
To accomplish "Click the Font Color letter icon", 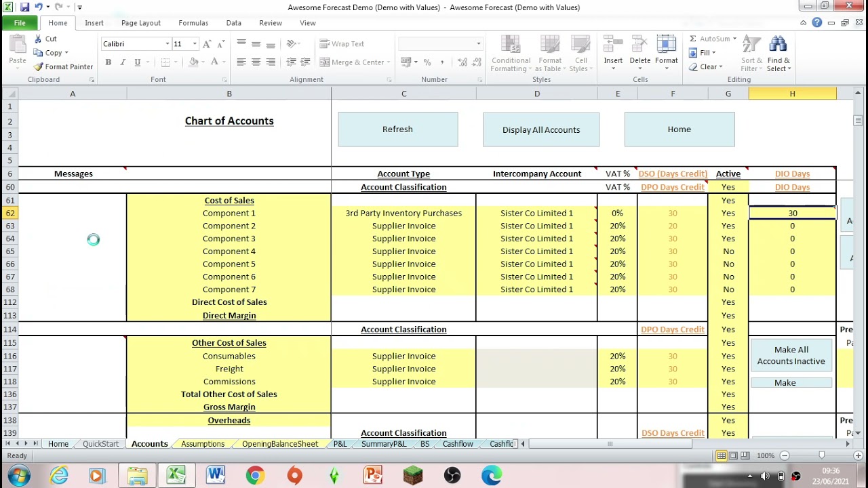I will [214, 62].
